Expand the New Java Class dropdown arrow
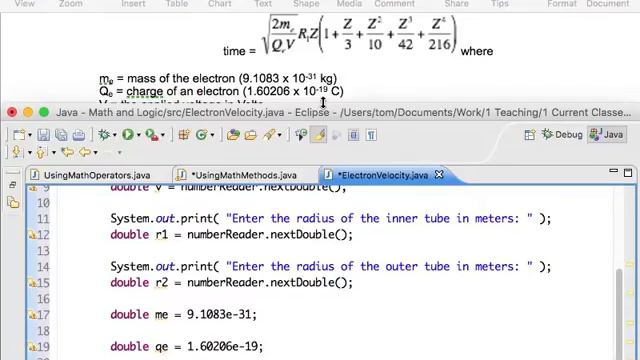The width and height of the screenshot is (640, 360). (x=212, y=135)
